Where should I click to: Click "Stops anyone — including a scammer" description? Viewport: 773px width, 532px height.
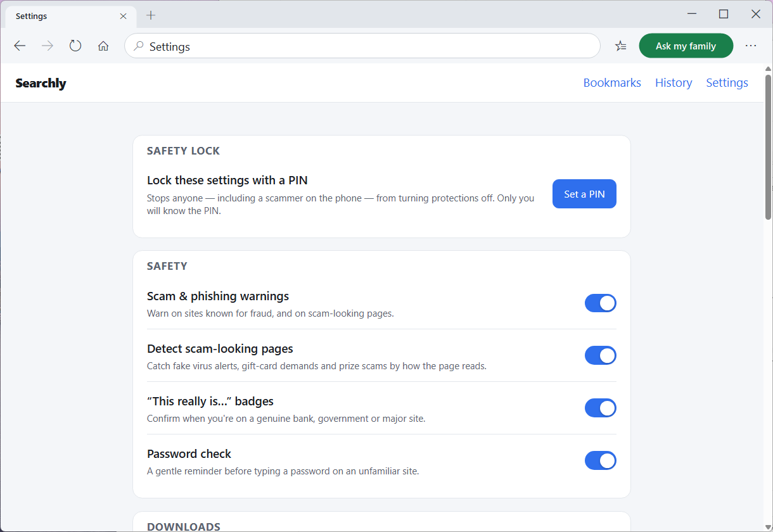(341, 205)
